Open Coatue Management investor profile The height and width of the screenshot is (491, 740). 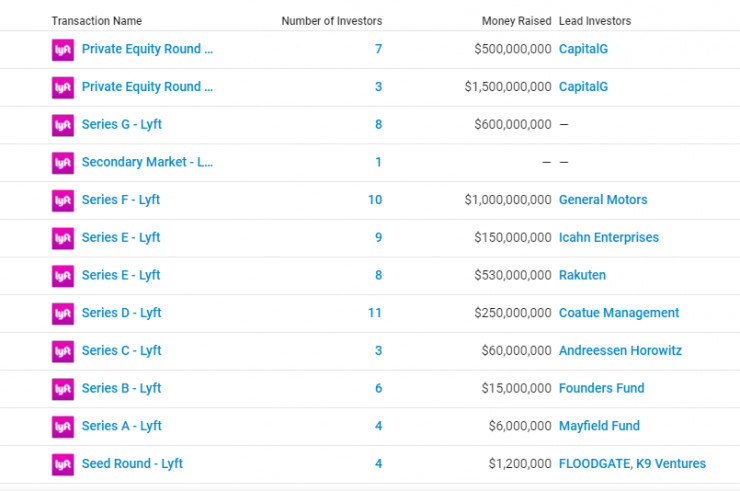pos(618,313)
